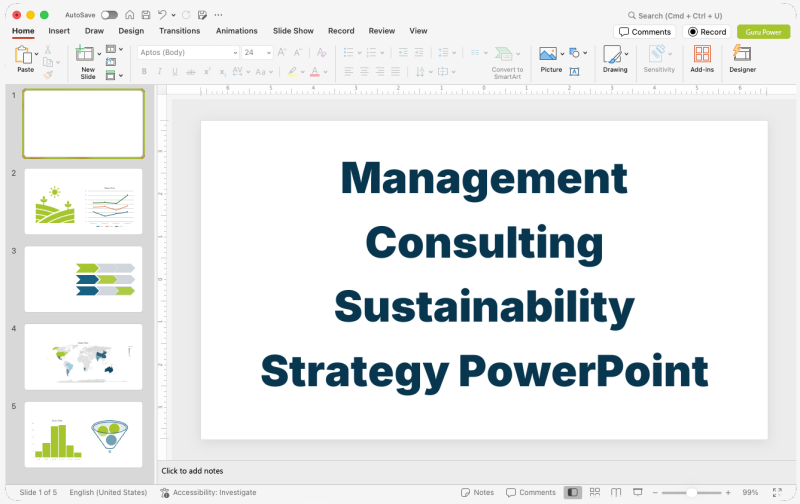The height and width of the screenshot is (504, 800).
Task: Open the Designer pane
Action: (x=742, y=58)
